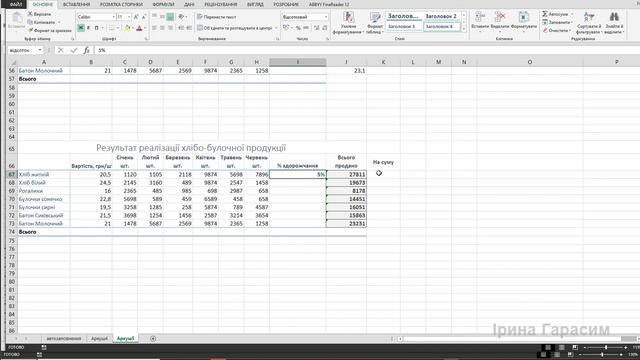This screenshot has height=360, width=640.
Task: Toggle italic (К) formatting
Action: click(x=88, y=28)
